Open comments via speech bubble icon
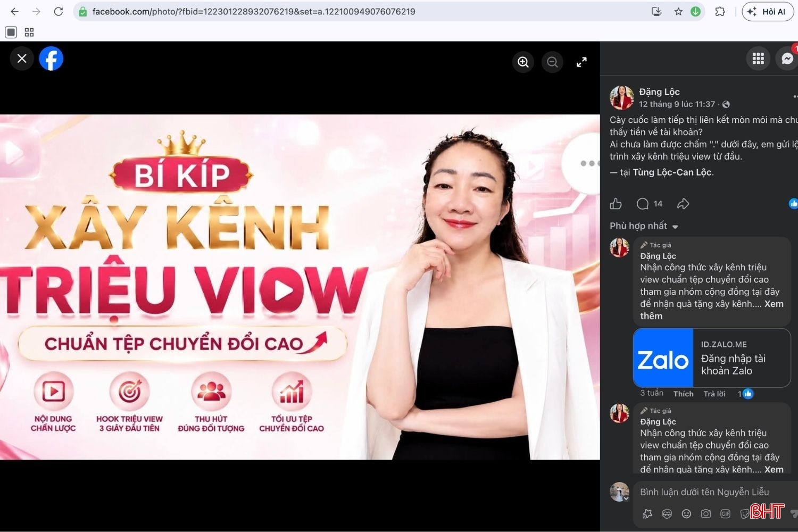 643,204
